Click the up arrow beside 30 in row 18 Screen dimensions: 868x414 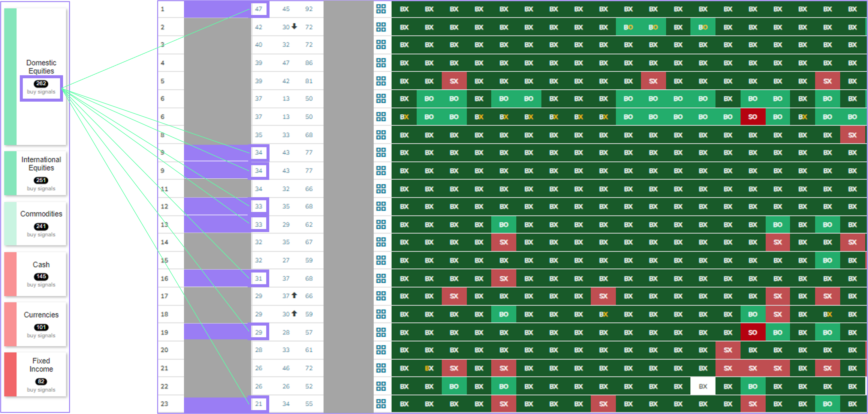294,313
